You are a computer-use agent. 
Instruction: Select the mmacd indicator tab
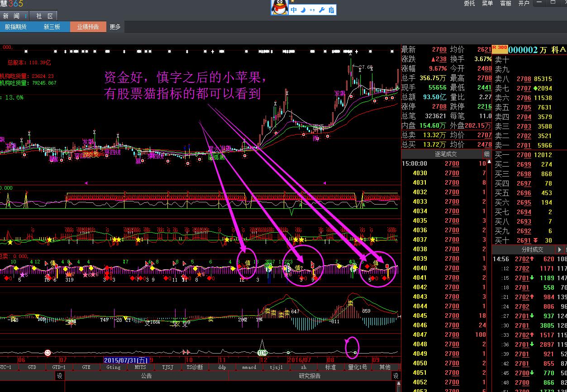click(x=249, y=367)
